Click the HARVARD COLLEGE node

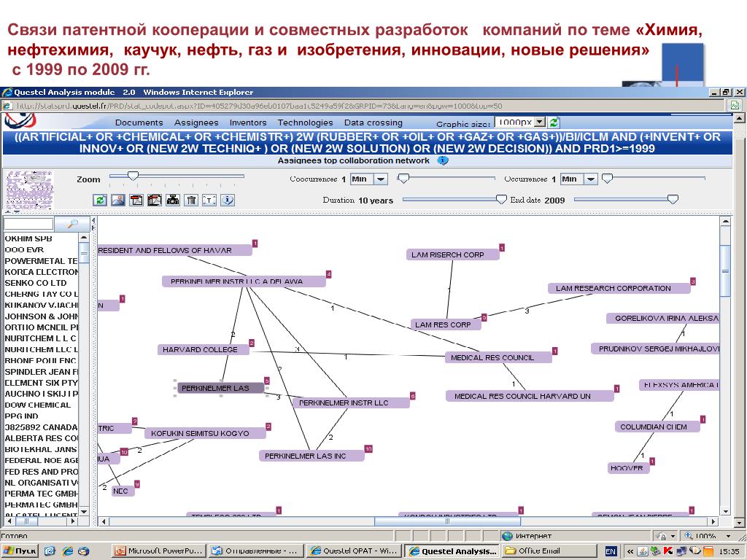pos(201,350)
